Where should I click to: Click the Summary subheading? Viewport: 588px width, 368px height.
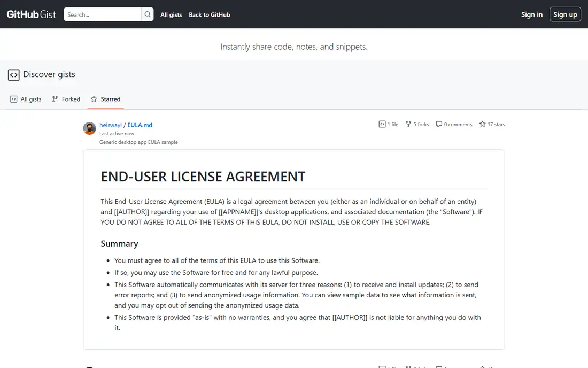pos(119,243)
